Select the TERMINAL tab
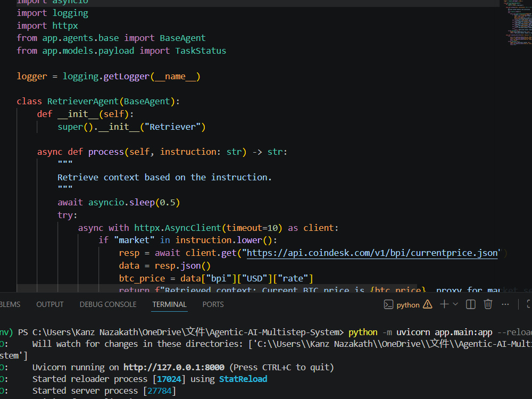Image resolution: width=532 pixels, height=399 pixels. point(169,304)
